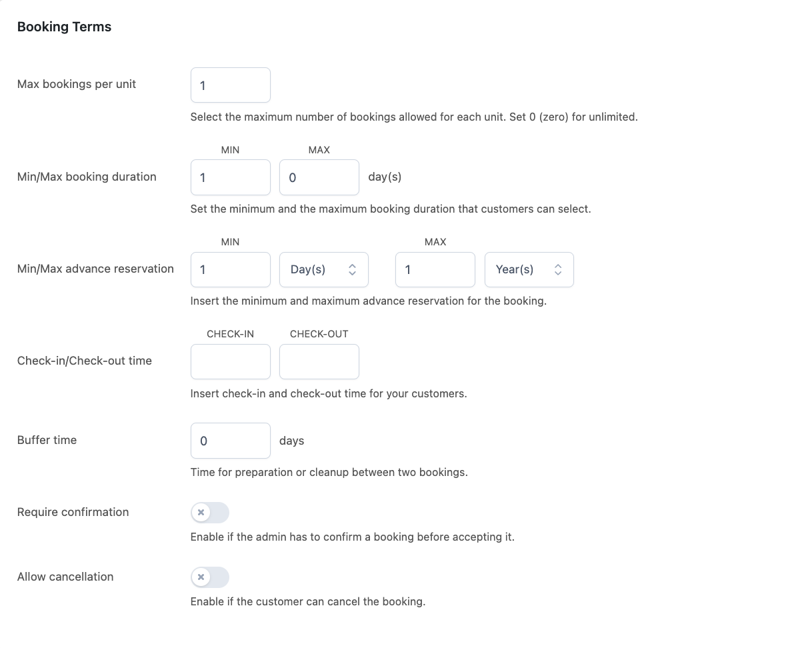Image resolution: width=812 pixels, height=648 pixels.
Task: Click the Require confirmation label text
Action: click(x=73, y=512)
